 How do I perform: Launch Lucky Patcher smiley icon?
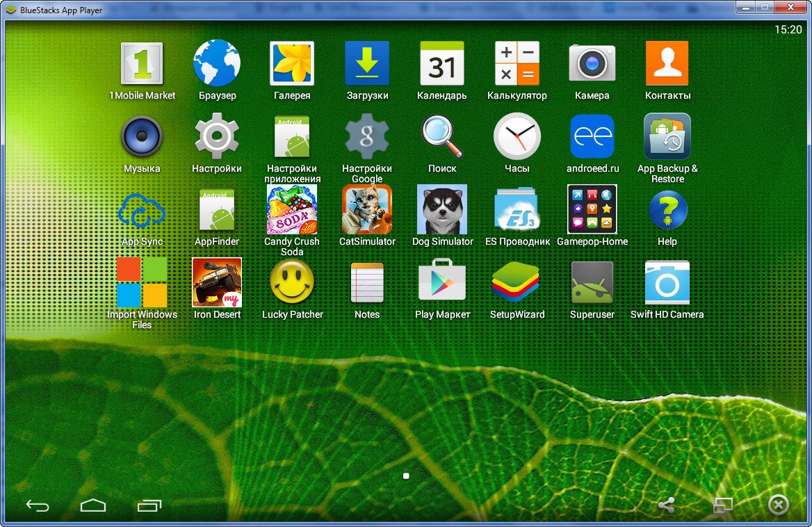pyautogui.click(x=292, y=282)
